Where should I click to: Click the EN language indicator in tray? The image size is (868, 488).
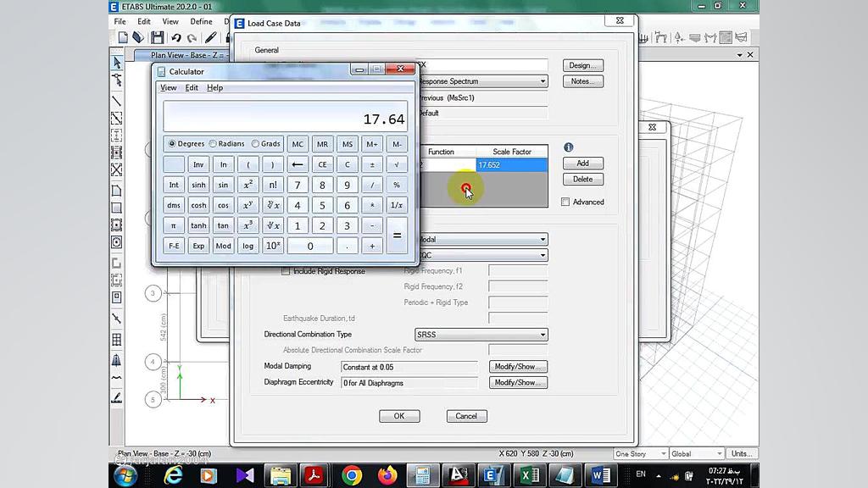coord(641,474)
